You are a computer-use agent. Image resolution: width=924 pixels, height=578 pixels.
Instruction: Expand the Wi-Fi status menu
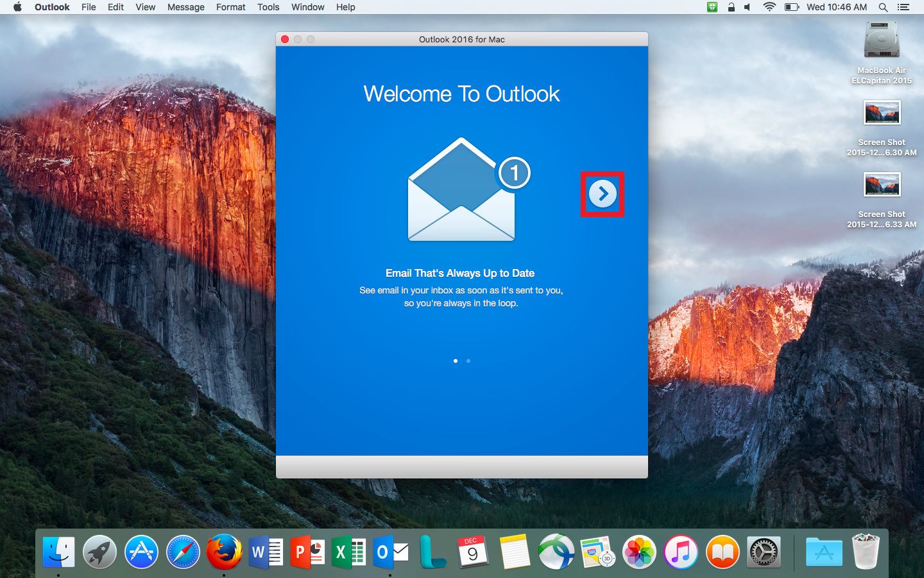(x=769, y=7)
